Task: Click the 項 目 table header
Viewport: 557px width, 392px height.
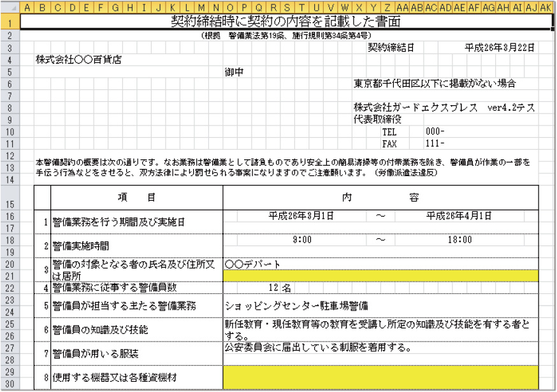Action: [137, 198]
